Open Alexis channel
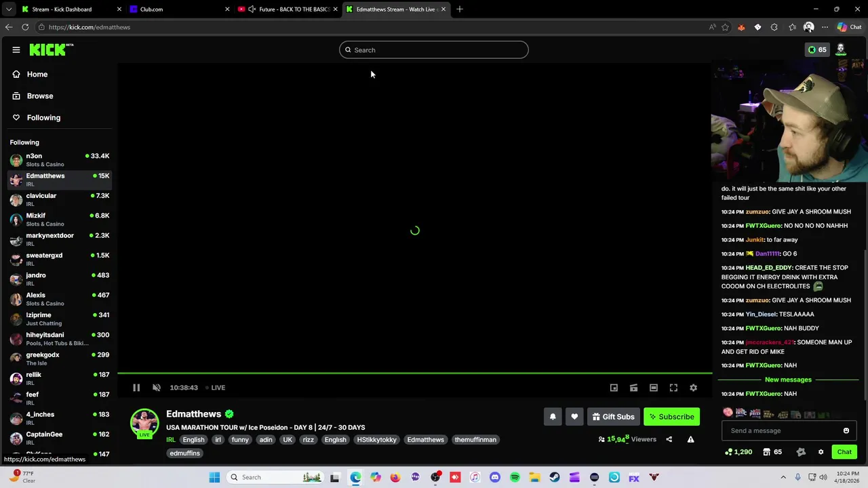This screenshot has width=868, height=488. point(60,299)
